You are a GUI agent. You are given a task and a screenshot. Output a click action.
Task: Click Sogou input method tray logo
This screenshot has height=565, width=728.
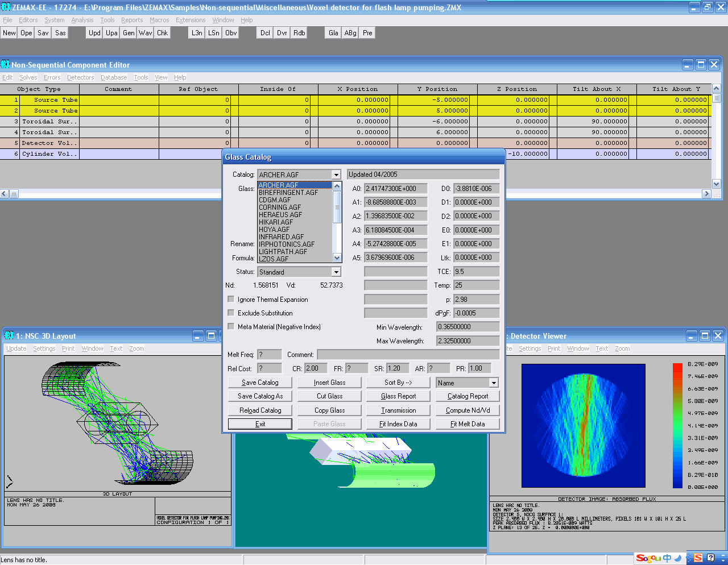click(648, 558)
